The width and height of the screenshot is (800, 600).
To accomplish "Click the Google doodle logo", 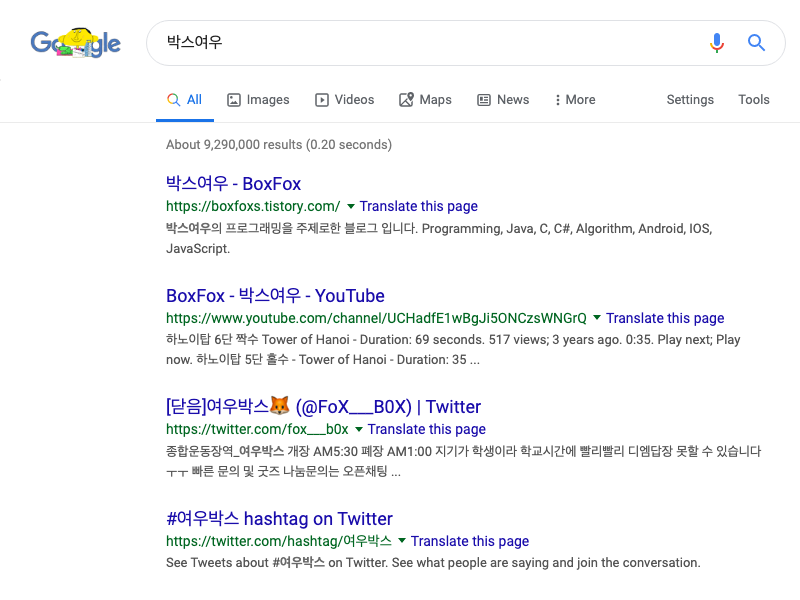I will (x=76, y=43).
